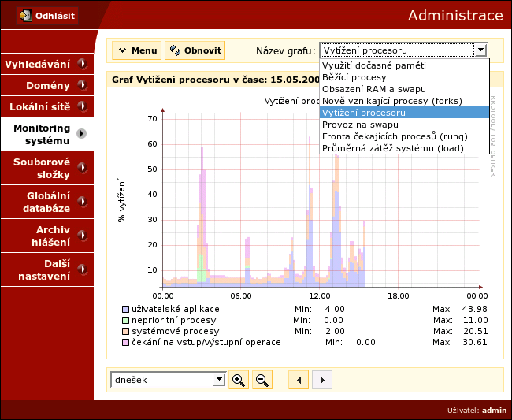Go to previous time period arrow
512x420 pixels.
[x=299, y=380]
